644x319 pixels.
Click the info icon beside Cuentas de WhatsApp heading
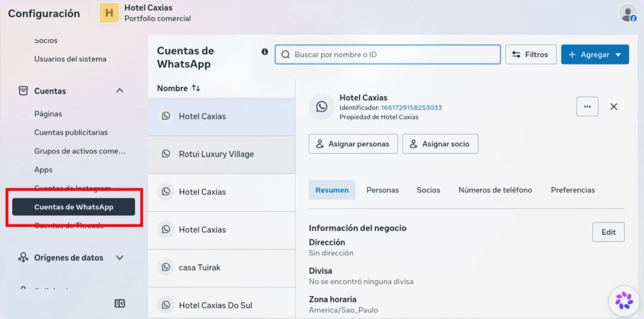click(265, 52)
